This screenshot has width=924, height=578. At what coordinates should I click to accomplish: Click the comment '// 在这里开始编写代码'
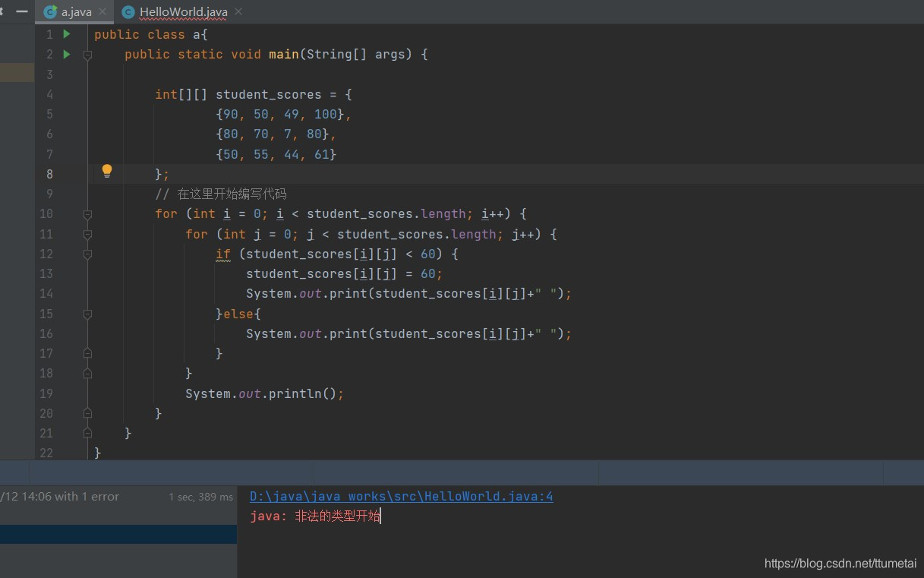point(221,194)
